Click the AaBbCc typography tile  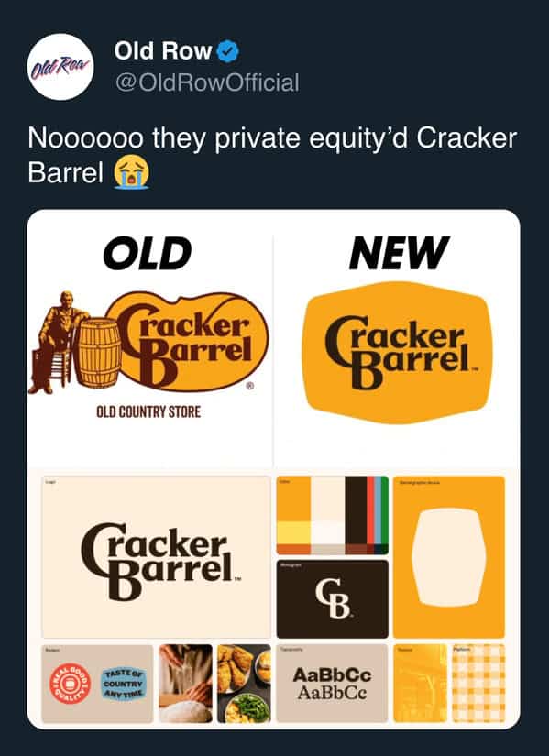332,684
